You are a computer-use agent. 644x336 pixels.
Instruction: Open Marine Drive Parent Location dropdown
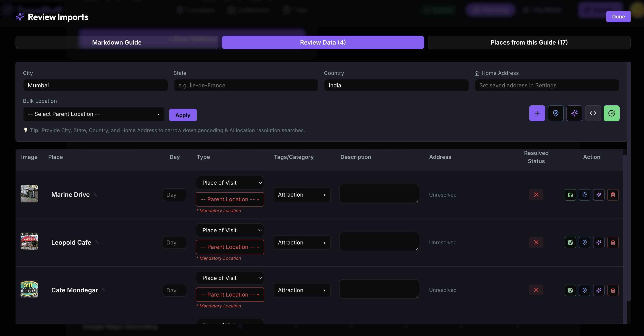click(230, 199)
